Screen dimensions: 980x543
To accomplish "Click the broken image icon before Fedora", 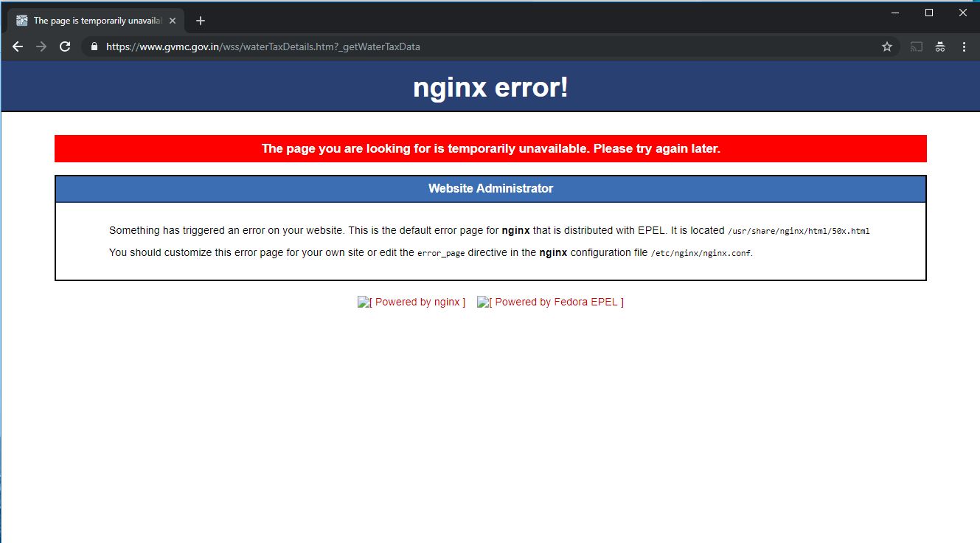I will 483,302.
